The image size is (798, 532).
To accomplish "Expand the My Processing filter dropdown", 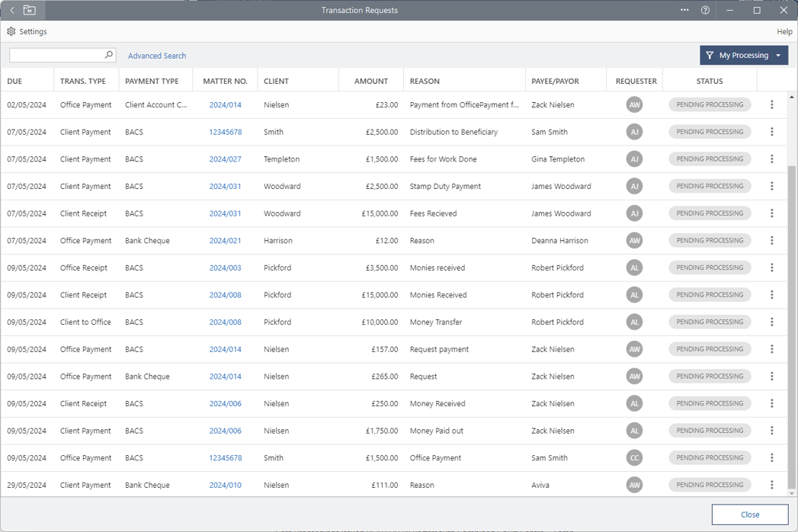I will coord(777,56).
